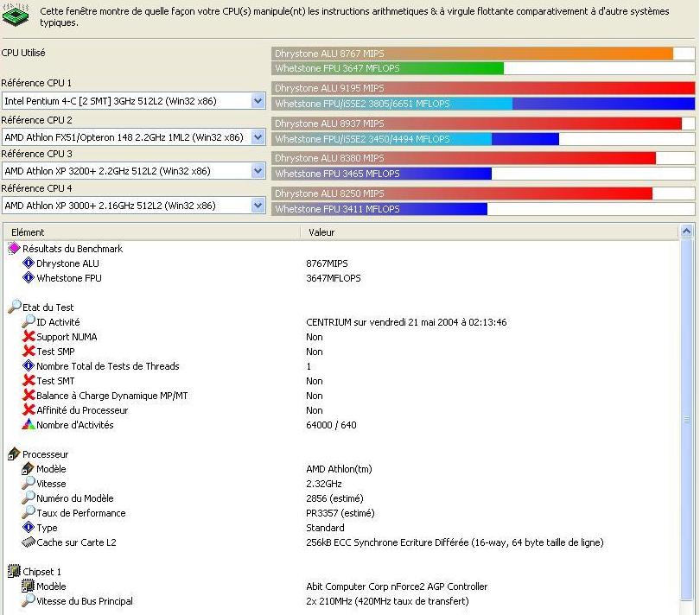
Task: Click the Chipset 1 section icon
Action: pyautogui.click(x=15, y=571)
